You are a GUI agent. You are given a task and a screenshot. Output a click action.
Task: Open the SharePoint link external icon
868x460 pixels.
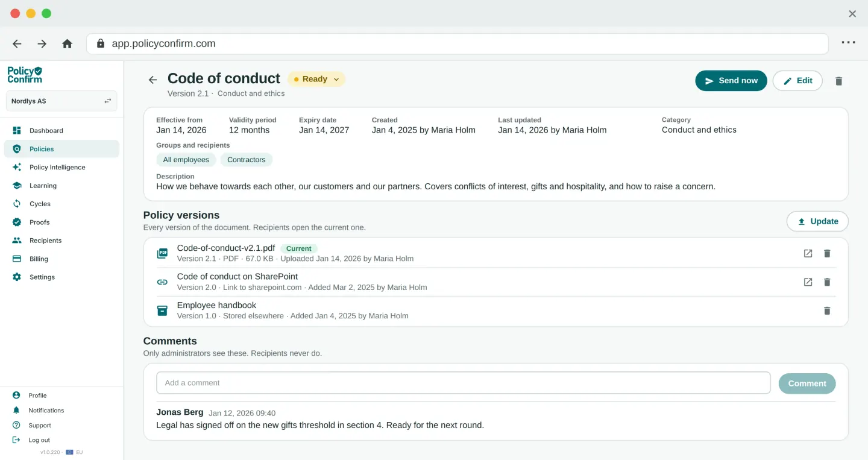(x=808, y=282)
